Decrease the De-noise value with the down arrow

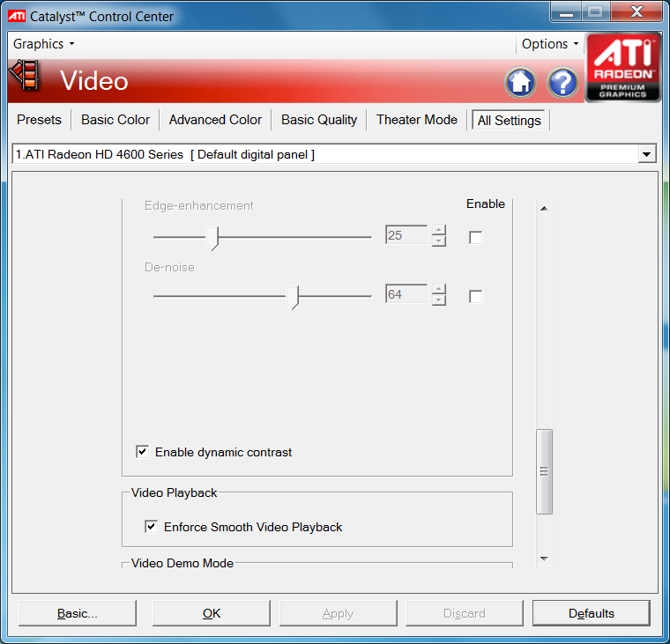(439, 300)
